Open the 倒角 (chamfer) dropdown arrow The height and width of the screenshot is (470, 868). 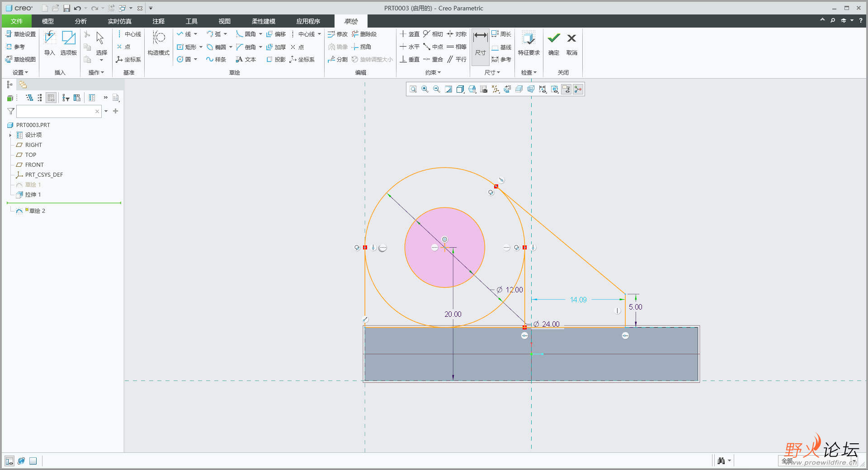260,47
